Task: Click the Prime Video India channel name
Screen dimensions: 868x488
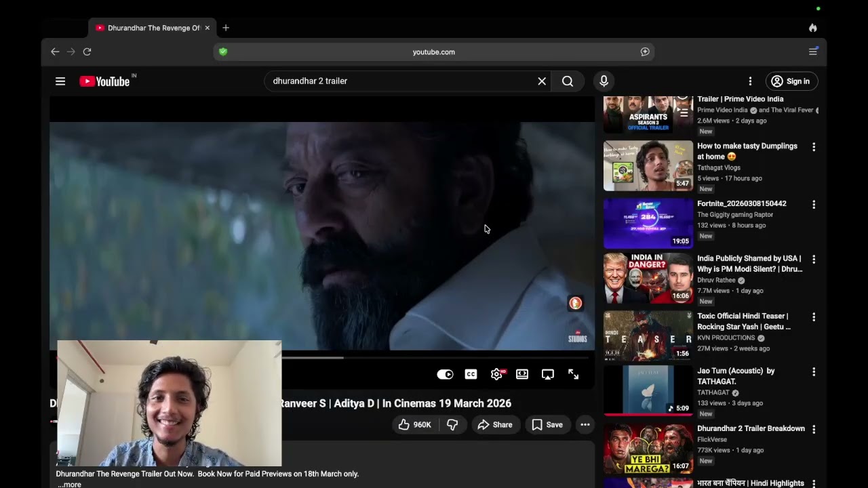Action: [x=722, y=110]
